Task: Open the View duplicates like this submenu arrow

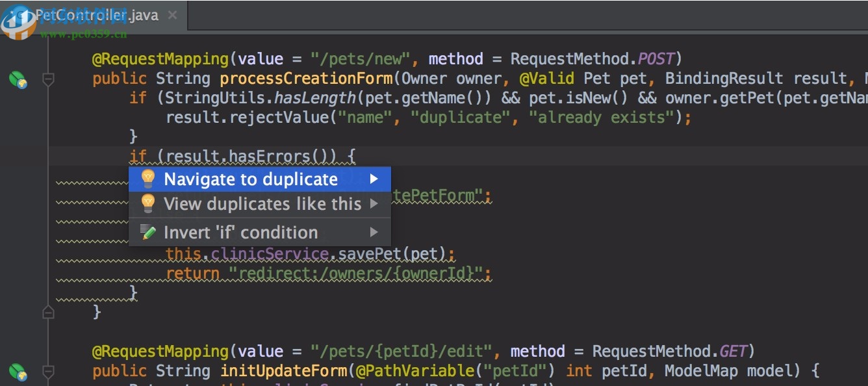Action: click(x=374, y=203)
